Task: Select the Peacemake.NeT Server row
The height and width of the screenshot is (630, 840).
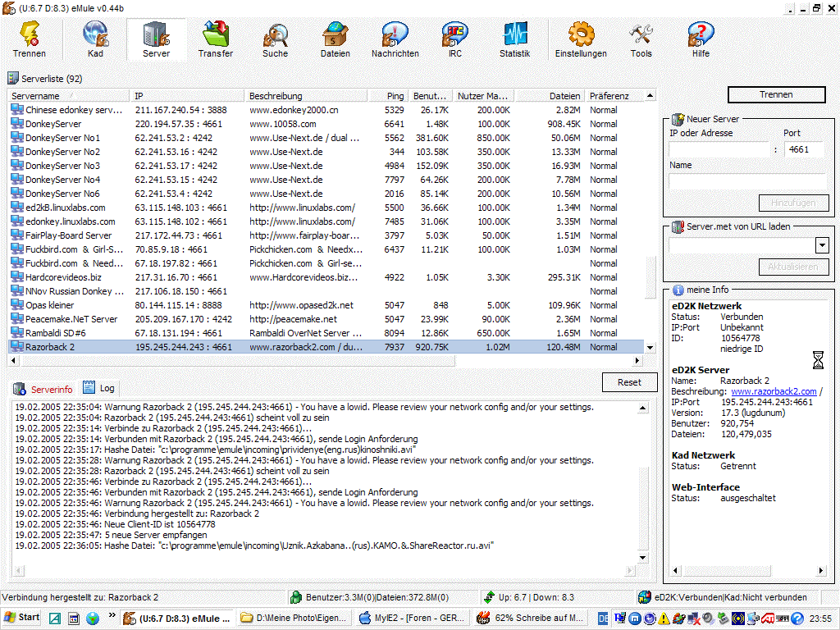Action: pyautogui.click(x=326, y=319)
